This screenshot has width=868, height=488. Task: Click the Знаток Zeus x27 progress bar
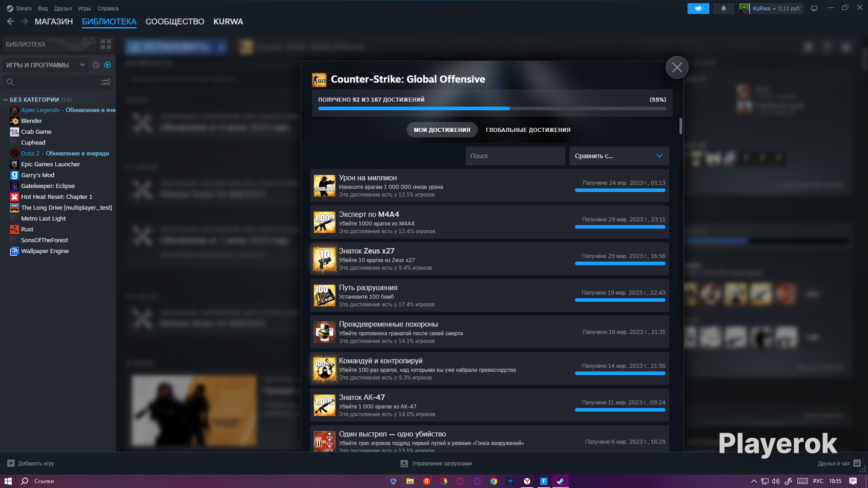[x=620, y=264]
